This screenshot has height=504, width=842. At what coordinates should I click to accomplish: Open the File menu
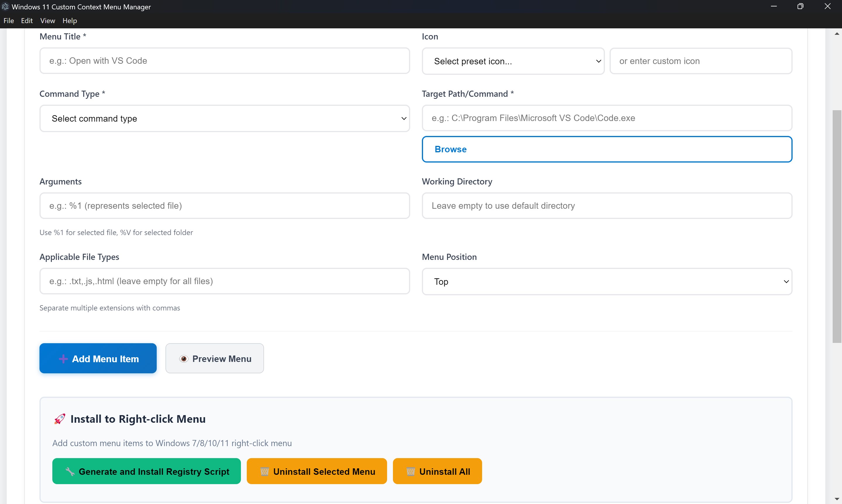point(8,21)
